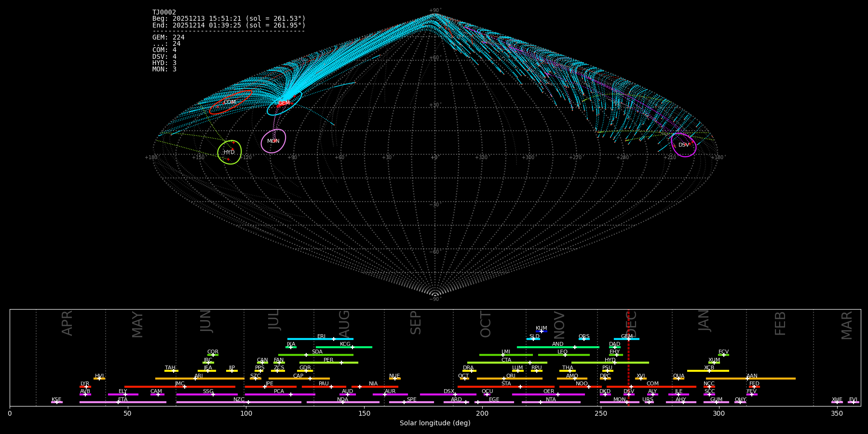The image size is (868, 434).
Task: Click the 200 tick on solar longitude axis
Action: tap(482, 414)
